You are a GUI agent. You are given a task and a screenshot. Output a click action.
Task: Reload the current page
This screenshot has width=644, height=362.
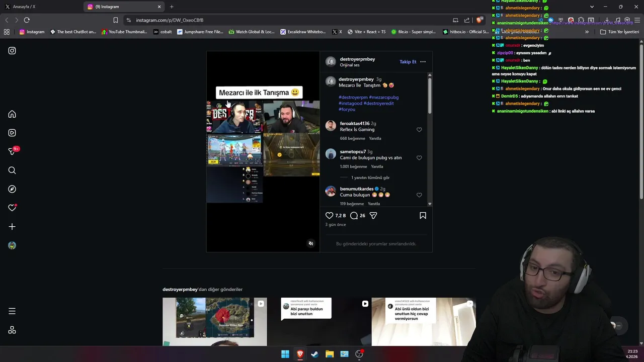27,20
